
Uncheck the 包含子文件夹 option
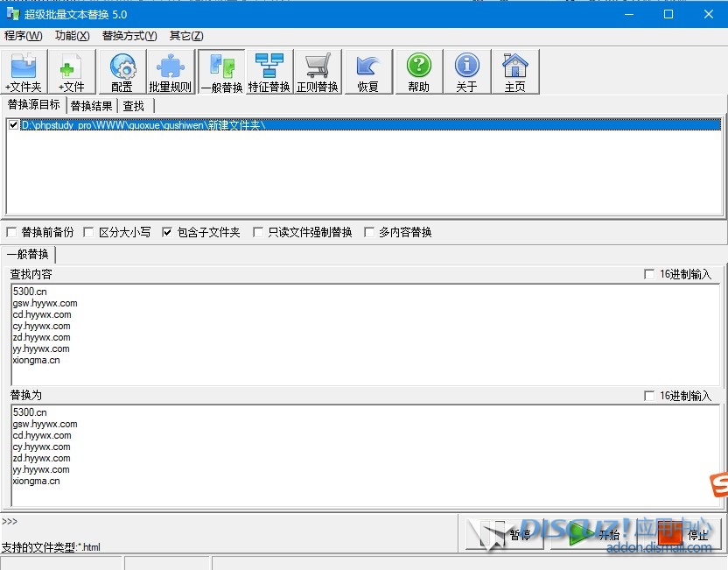pyautogui.click(x=167, y=233)
